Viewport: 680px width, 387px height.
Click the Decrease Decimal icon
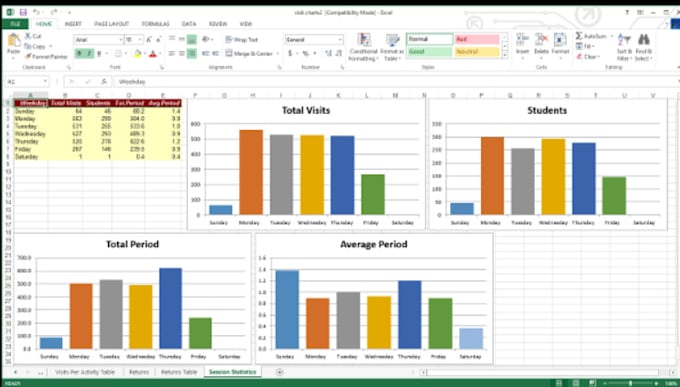pos(338,54)
